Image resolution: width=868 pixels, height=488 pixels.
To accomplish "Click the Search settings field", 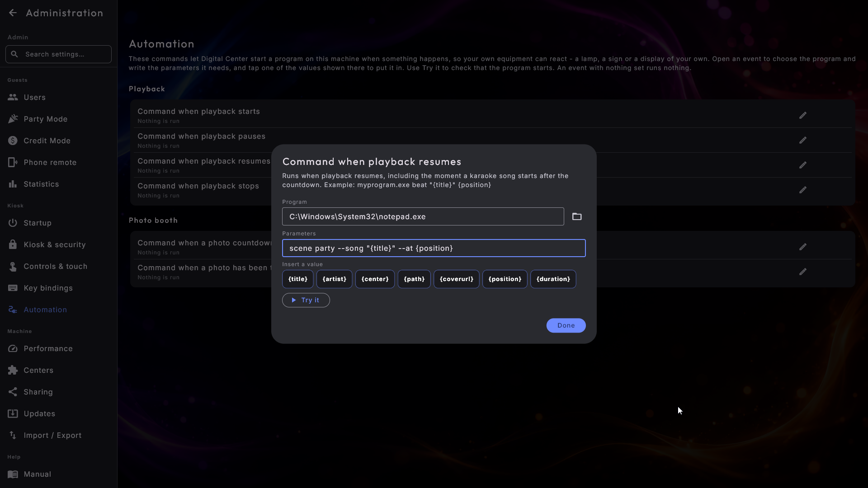I will pyautogui.click(x=58, y=54).
